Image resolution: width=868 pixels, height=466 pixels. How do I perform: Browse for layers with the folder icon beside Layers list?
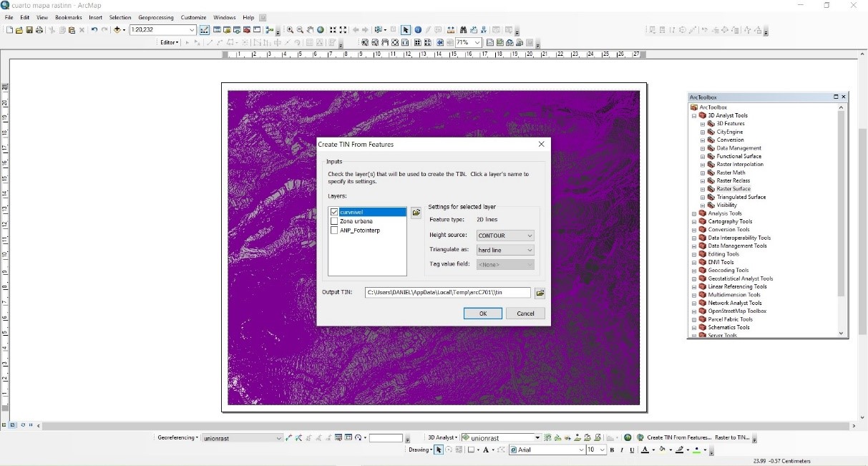click(416, 213)
